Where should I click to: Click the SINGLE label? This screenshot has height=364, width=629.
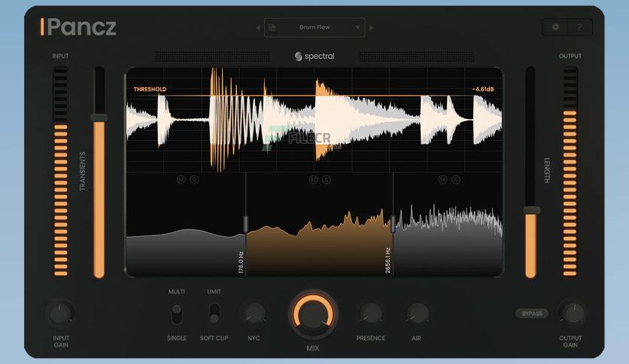(177, 338)
